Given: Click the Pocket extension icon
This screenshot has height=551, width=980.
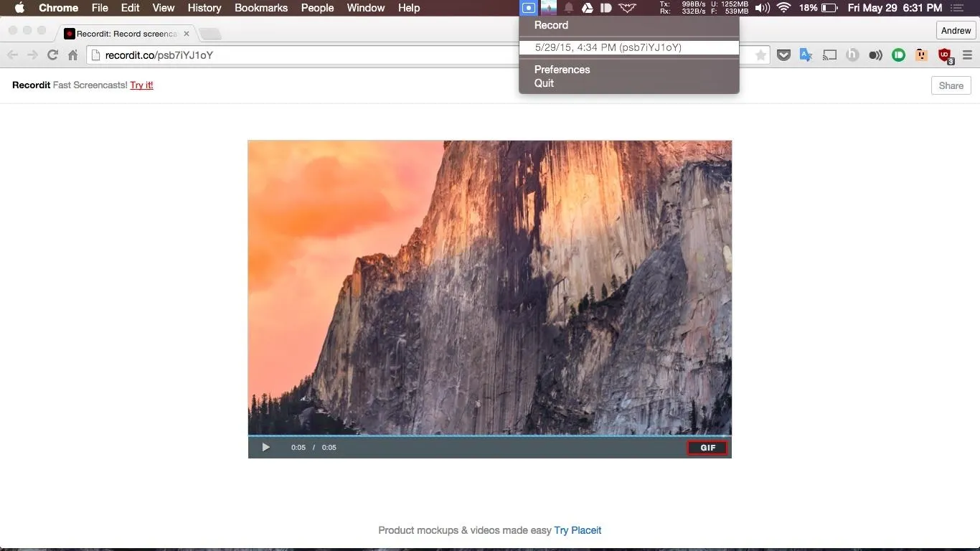Looking at the screenshot, I should [784, 55].
